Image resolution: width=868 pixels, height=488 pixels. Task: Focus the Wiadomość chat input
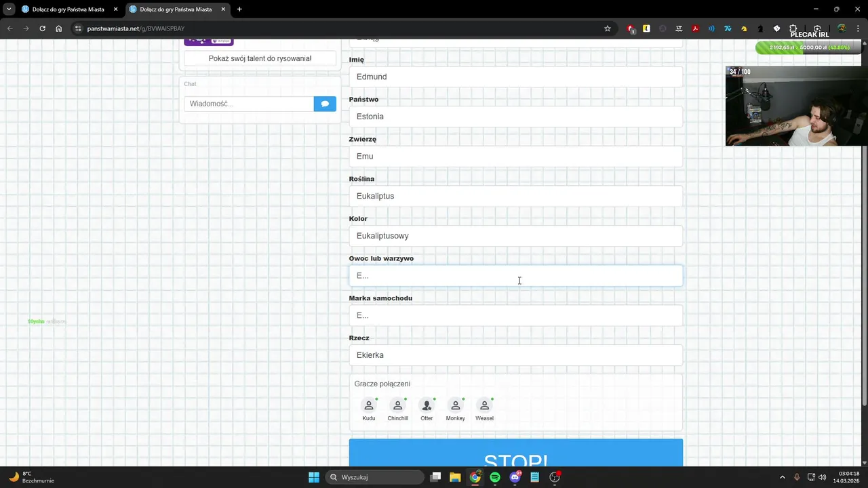coord(249,104)
